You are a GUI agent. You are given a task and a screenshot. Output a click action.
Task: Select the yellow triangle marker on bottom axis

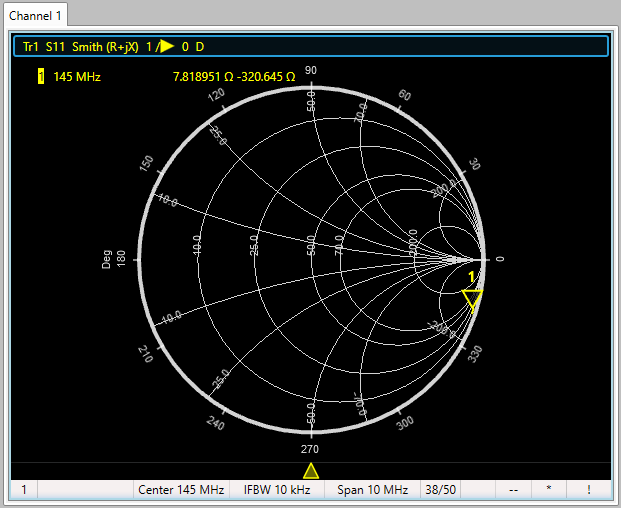click(311, 470)
